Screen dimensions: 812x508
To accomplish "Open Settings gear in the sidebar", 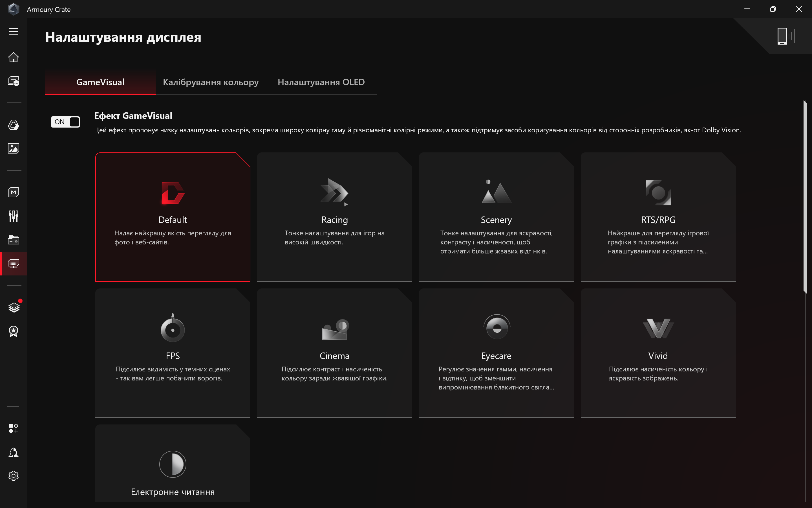I will [14, 476].
